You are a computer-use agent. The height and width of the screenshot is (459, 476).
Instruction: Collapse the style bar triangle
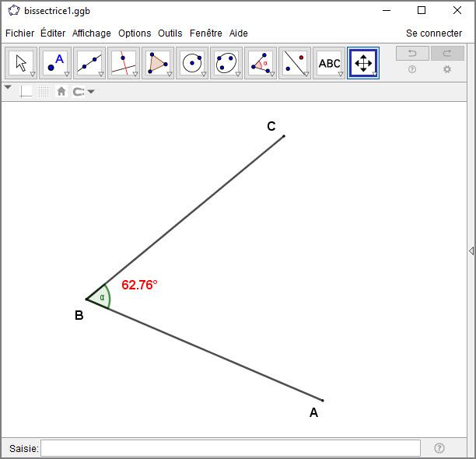pos(8,87)
